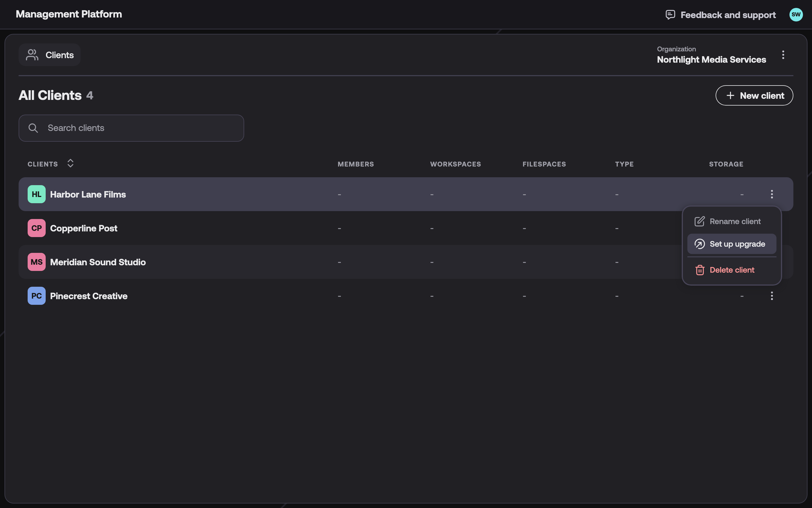The width and height of the screenshot is (812, 508).
Task: Click the plus icon in New client
Action: click(730, 96)
